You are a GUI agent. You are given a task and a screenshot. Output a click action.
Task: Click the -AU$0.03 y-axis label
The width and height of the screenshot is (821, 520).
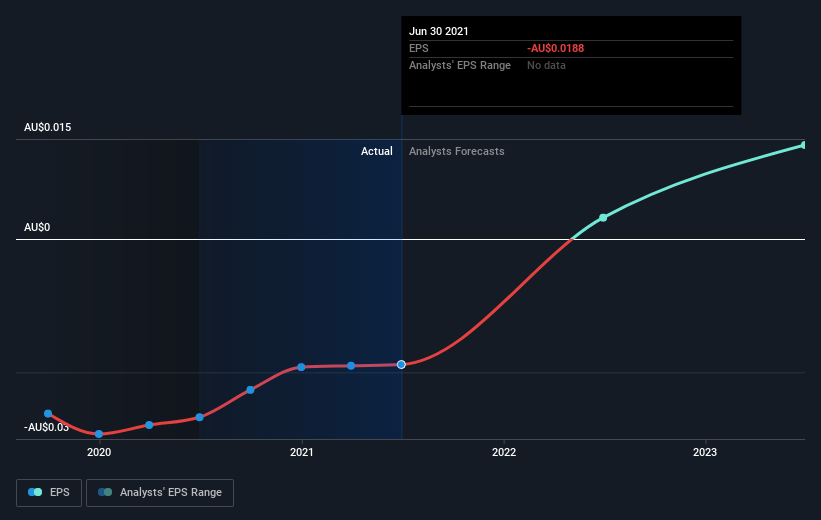pyautogui.click(x=46, y=427)
